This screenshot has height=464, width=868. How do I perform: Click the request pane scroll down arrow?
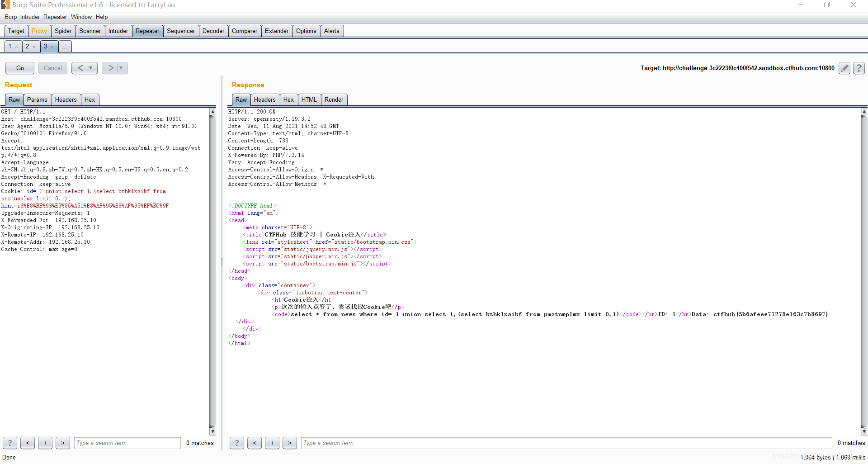tap(212, 432)
